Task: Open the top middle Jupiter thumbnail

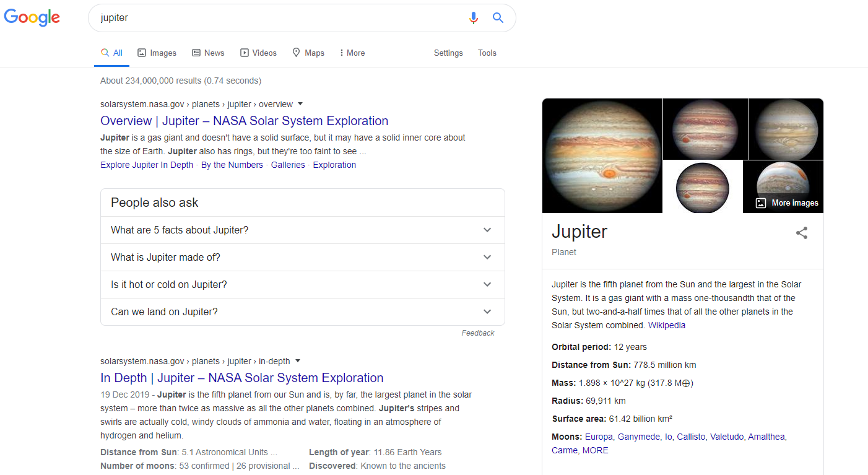Action: coord(706,129)
